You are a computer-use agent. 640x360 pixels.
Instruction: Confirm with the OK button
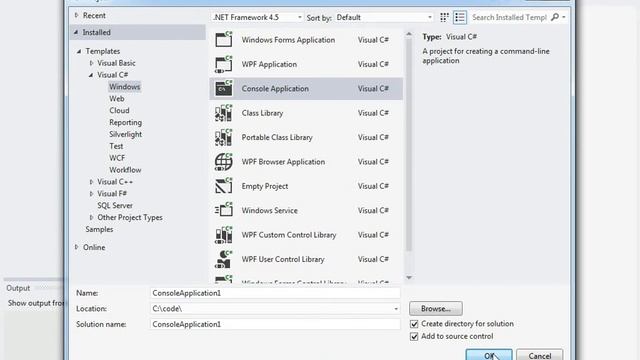[489, 355]
